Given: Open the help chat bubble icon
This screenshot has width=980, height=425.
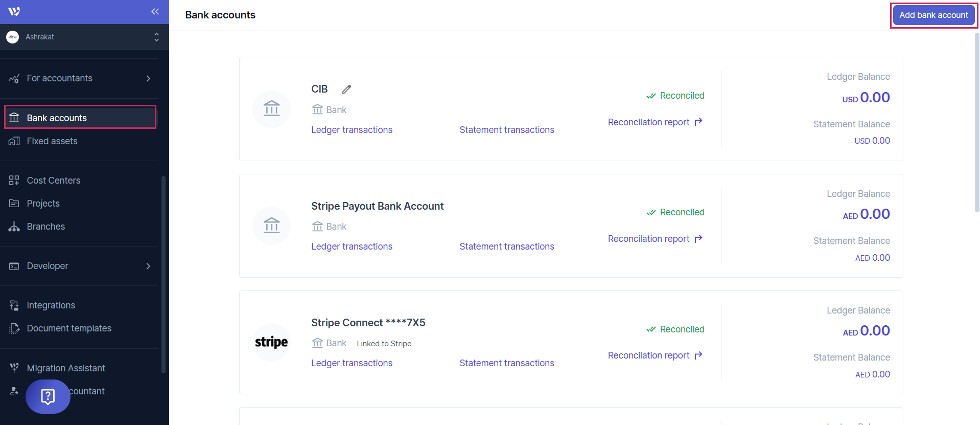Looking at the screenshot, I should pos(48,396).
